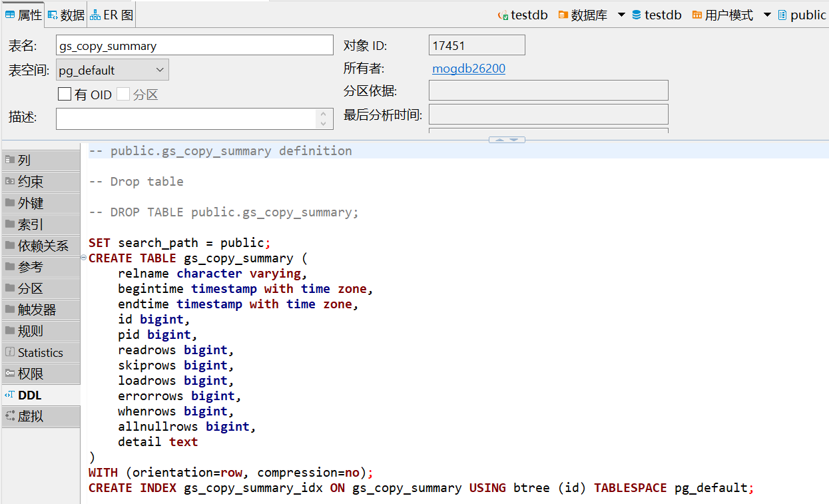Image resolution: width=829 pixels, height=504 pixels.
Task: Click the 触发器 folder icon
Action: tap(10, 310)
